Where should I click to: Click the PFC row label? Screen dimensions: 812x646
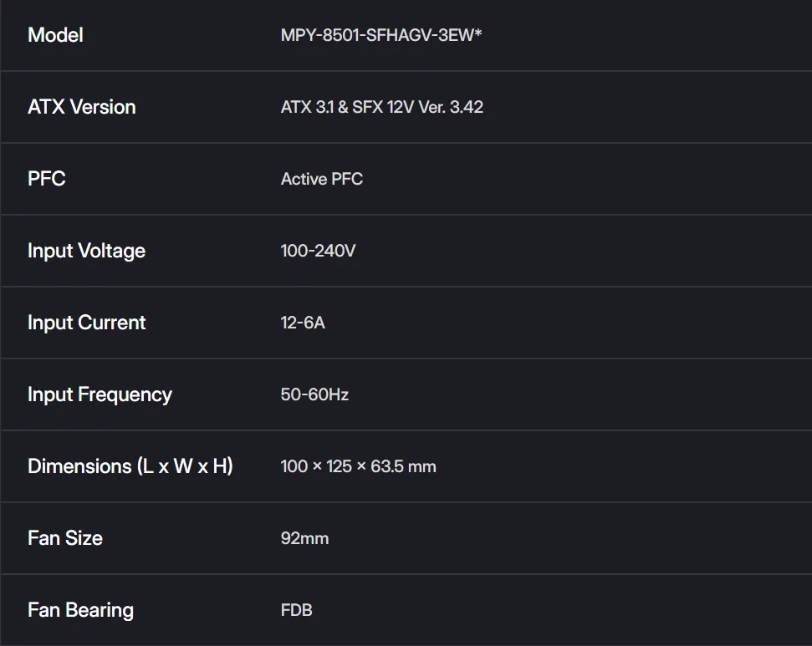(x=46, y=179)
